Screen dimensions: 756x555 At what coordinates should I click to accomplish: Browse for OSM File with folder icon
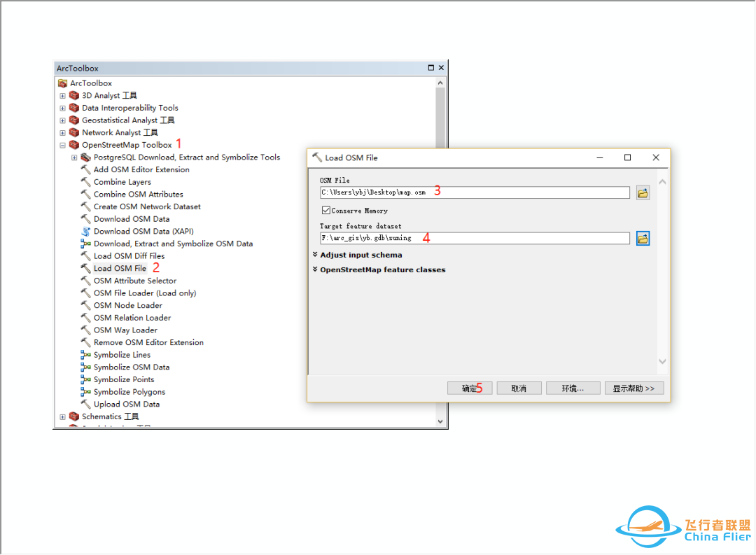(643, 193)
